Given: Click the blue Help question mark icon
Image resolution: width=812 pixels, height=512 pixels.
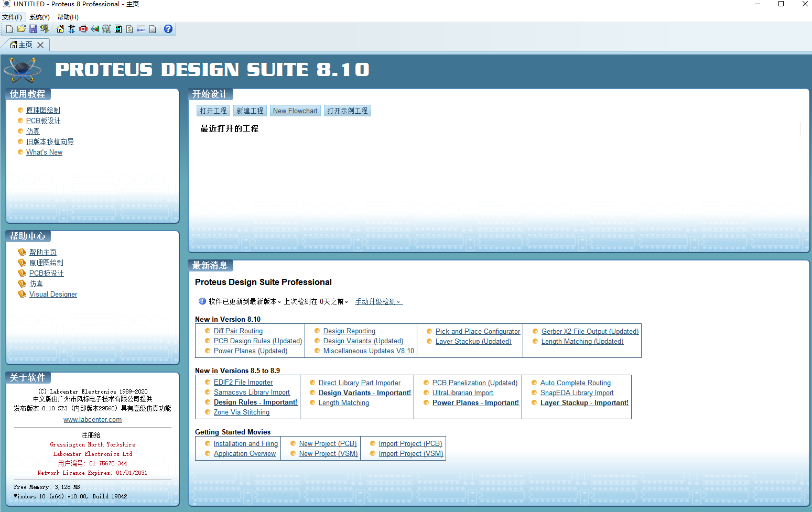Looking at the screenshot, I should 168,29.
